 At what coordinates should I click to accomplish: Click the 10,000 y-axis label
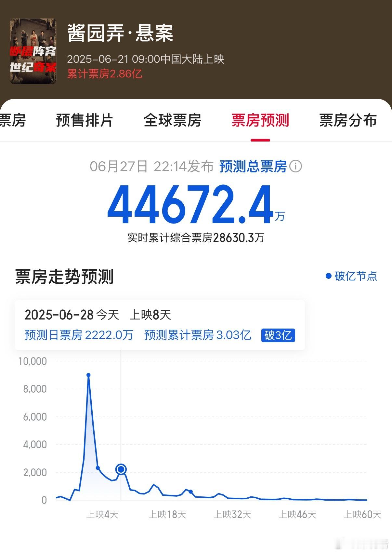tap(33, 361)
